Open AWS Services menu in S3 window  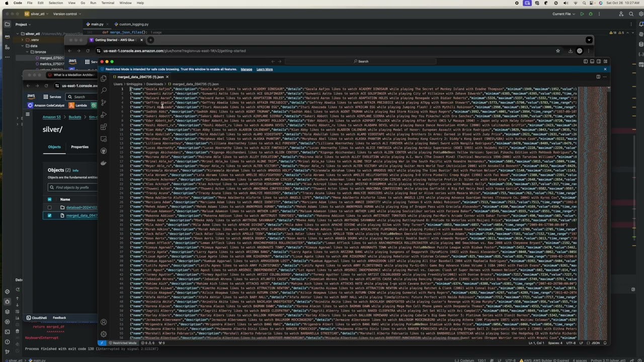click(x=52, y=97)
